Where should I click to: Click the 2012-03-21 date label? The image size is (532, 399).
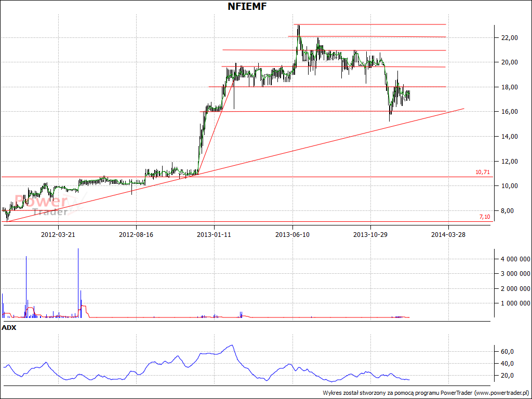pyautogui.click(x=58, y=234)
